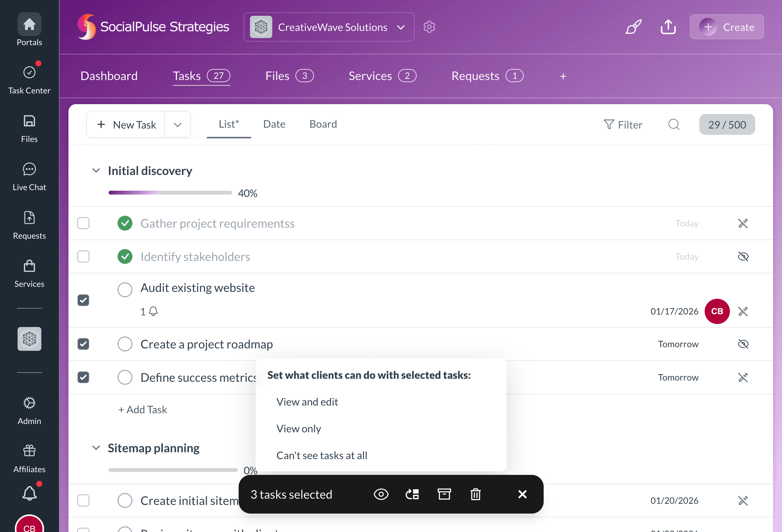Expand the New Task dropdown arrow

point(178,125)
